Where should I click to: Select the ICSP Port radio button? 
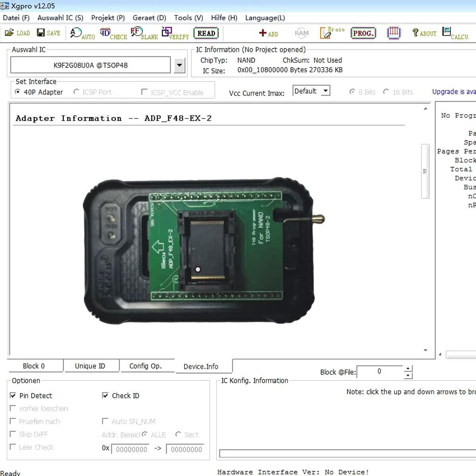[x=77, y=91]
